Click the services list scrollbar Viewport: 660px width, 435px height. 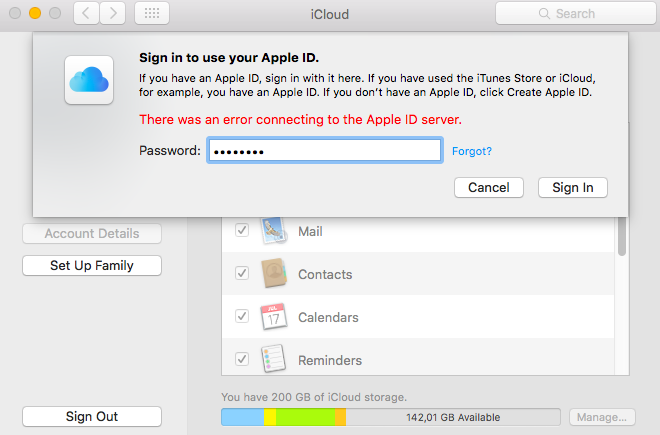(622, 237)
